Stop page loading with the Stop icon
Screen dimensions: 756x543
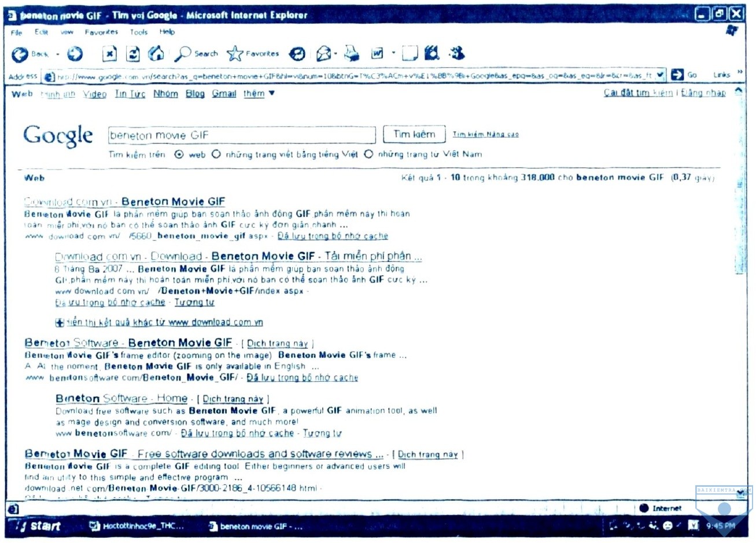109,54
